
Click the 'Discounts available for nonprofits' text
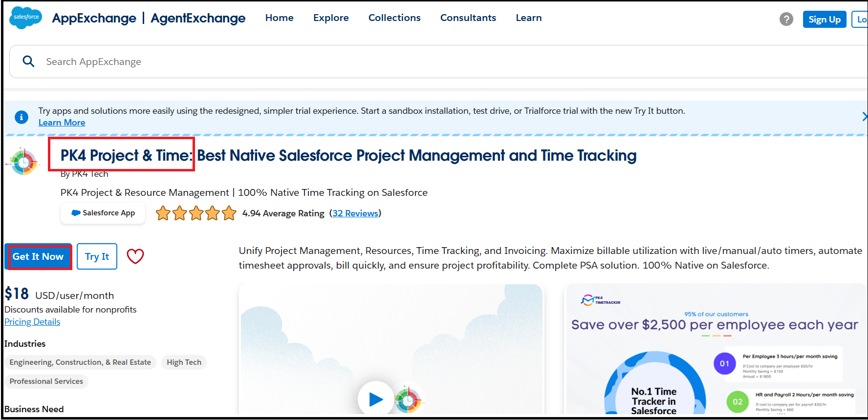click(70, 310)
